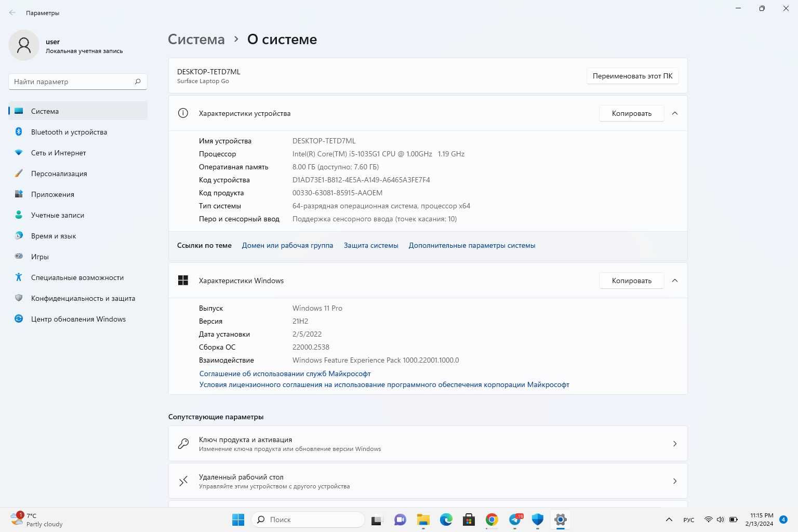Open Microsoft Store from taskbar

click(x=469, y=520)
